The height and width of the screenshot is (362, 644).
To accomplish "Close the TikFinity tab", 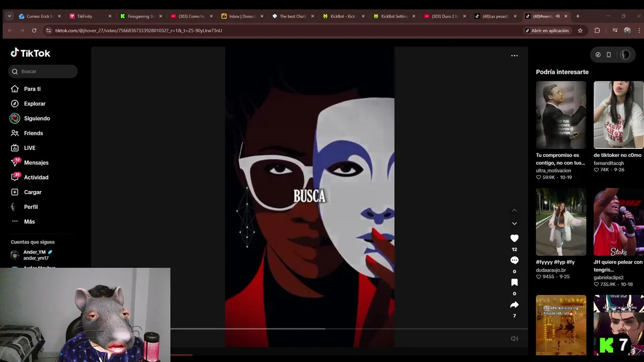I will click(110, 16).
